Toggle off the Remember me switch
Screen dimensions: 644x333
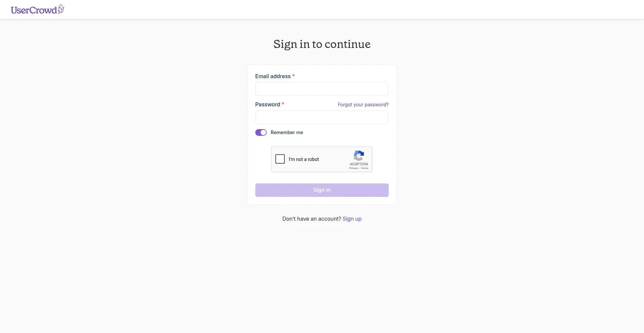pos(261,132)
